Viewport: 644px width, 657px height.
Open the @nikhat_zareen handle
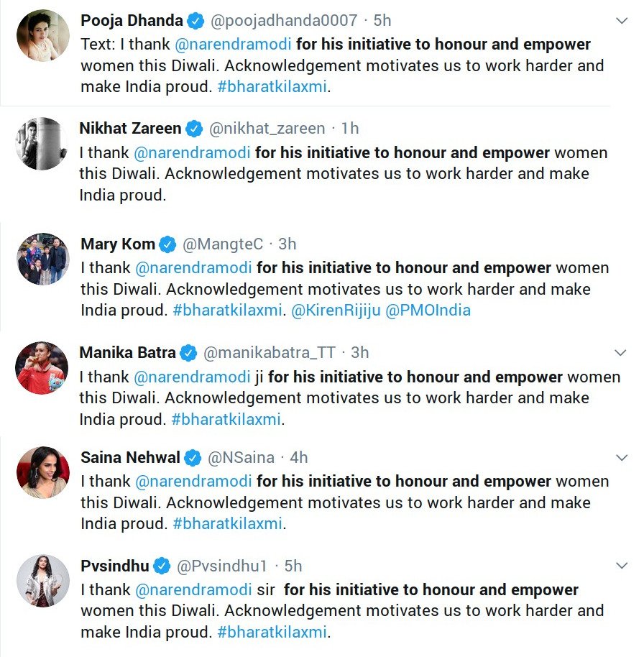[x=267, y=129]
